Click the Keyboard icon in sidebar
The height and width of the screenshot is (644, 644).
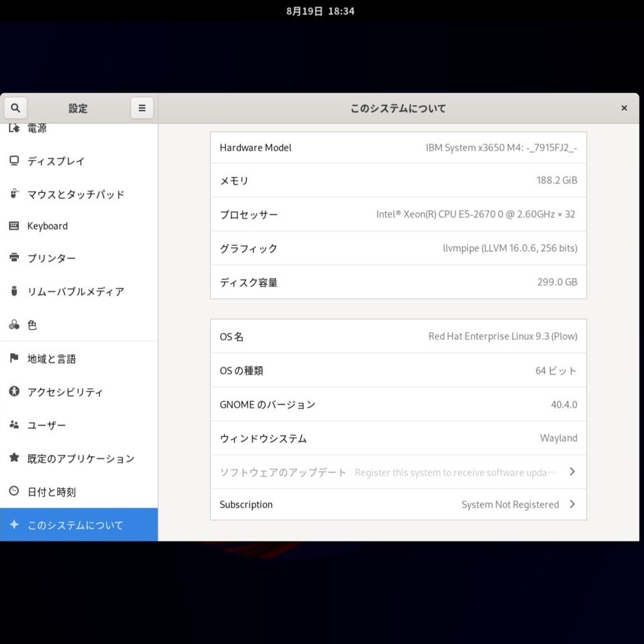point(14,226)
